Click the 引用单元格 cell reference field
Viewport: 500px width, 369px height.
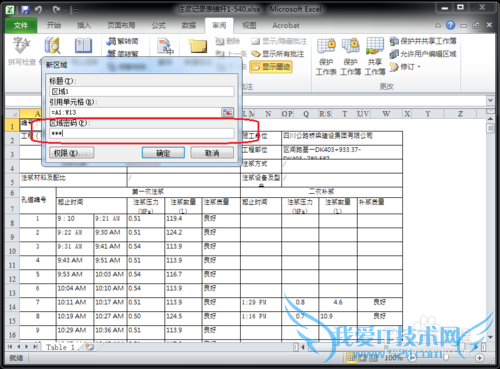[135, 112]
